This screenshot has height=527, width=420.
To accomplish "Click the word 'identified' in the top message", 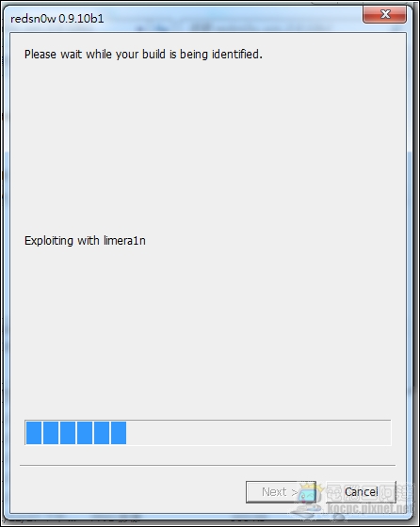I will click(x=236, y=55).
